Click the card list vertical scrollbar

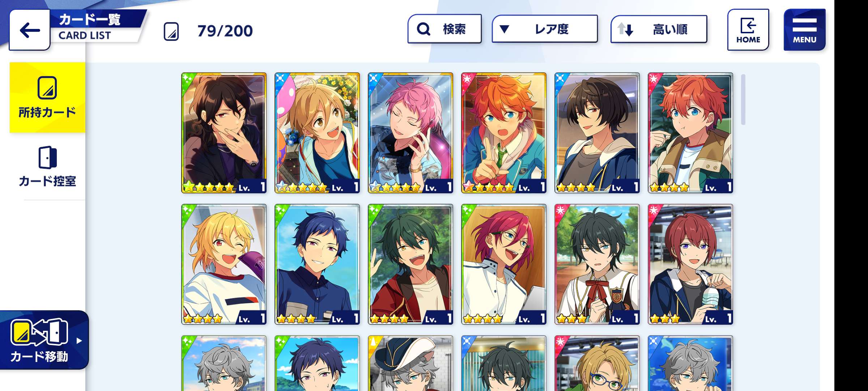[x=743, y=100]
